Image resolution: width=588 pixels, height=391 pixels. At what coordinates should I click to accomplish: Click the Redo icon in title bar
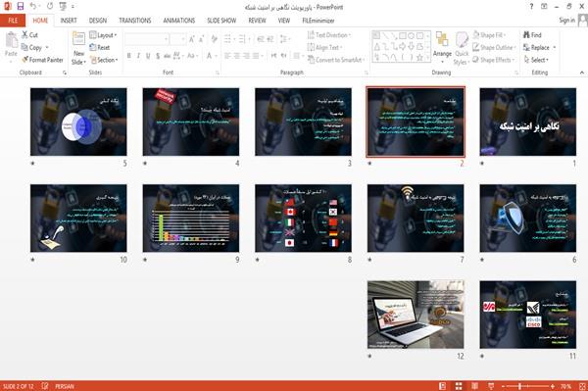pyautogui.click(x=50, y=7)
